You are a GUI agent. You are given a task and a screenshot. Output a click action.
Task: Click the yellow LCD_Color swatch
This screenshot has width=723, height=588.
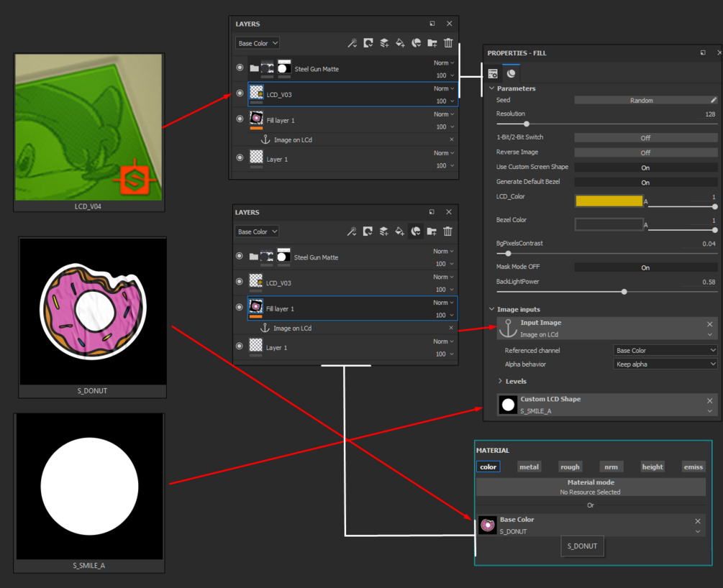point(609,201)
